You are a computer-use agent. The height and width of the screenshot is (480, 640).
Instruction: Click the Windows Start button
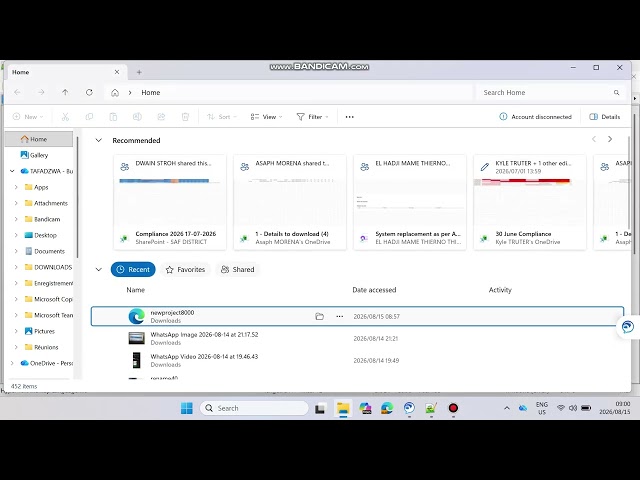click(187, 408)
